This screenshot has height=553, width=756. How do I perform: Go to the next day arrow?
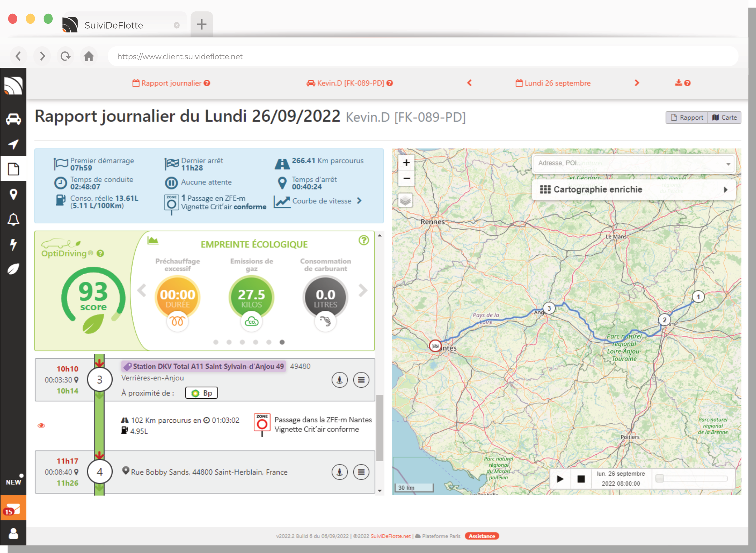point(637,83)
